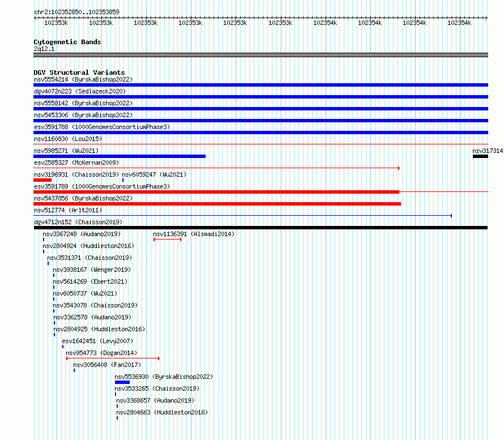Click the chr2:102352850..102353859 coordinate label
Image resolution: width=504 pixels, height=440 pixels.
click(76, 12)
